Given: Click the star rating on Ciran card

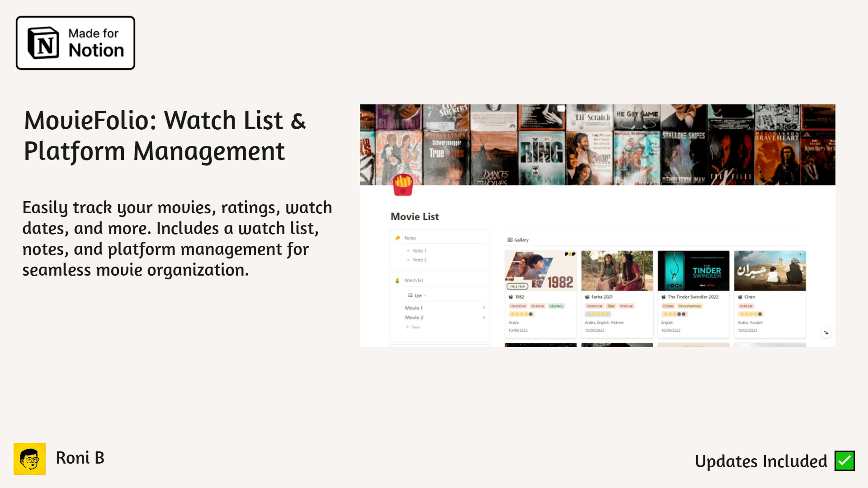Looking at the screenshot, I should click(751, 314).
